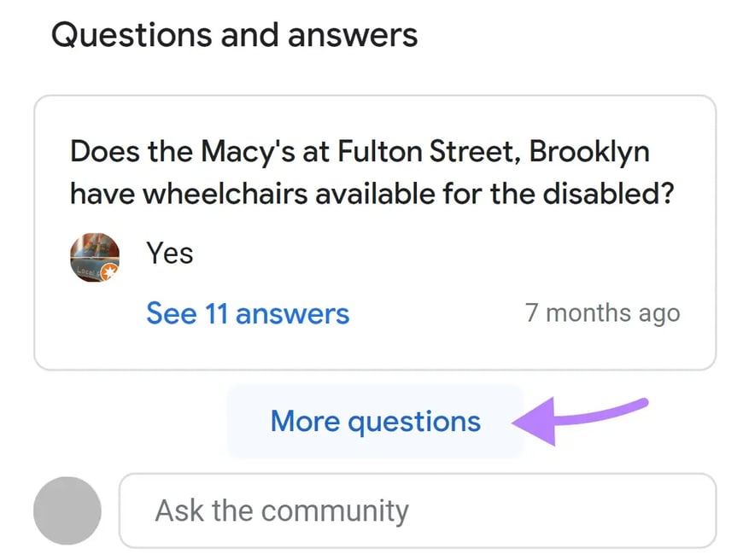Image resolution: width=749 pixels, height=560 pixels.
Task: Click the answerer's profile photo beside Yes
Action: [x=95, y=257]
